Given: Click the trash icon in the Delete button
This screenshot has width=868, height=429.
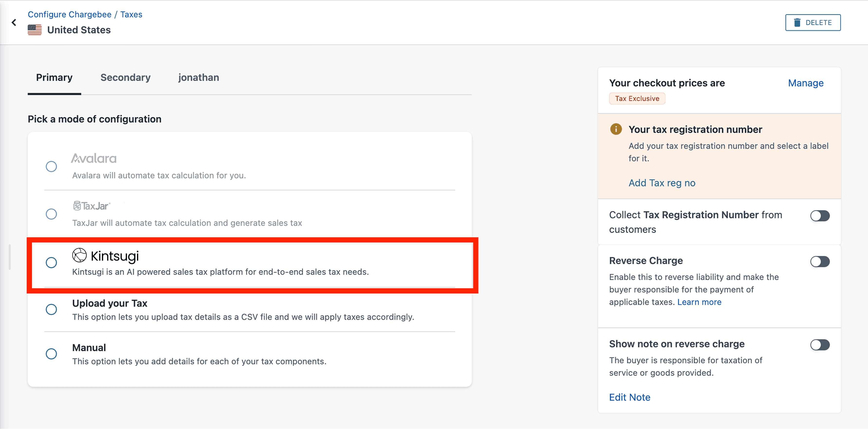Looking at the screenshot, I should 797,23.
